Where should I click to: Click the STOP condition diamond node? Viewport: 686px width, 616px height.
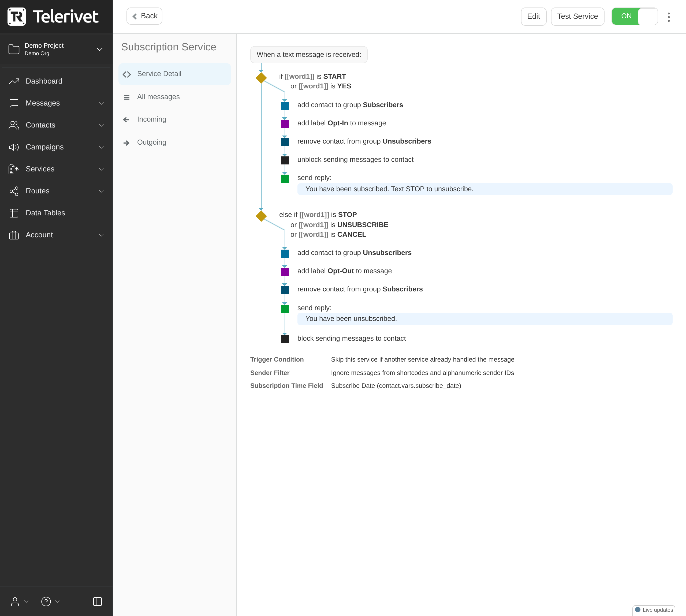click(261, 216)
